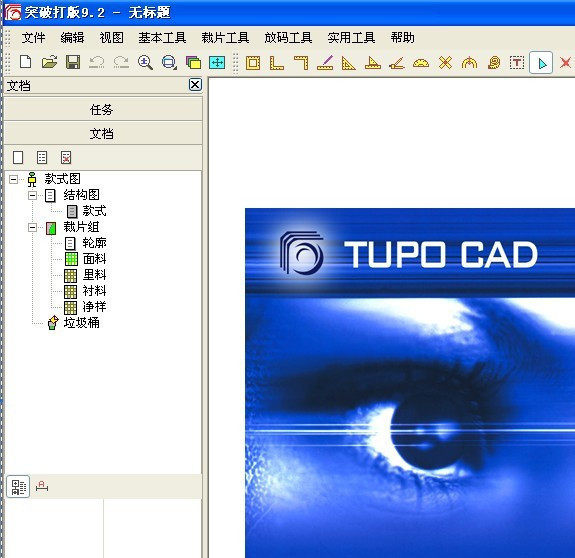Create a new document with the blank page icon

25,62
